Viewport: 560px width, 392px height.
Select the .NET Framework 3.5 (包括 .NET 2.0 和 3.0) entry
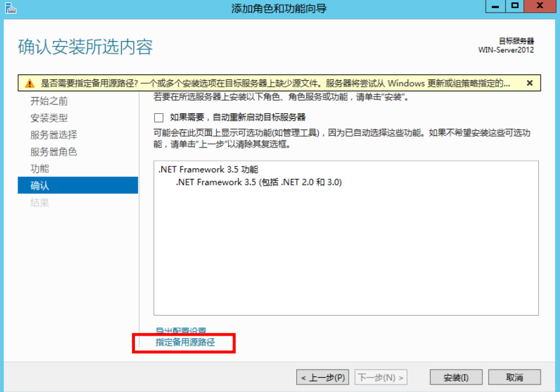point(259,183)
